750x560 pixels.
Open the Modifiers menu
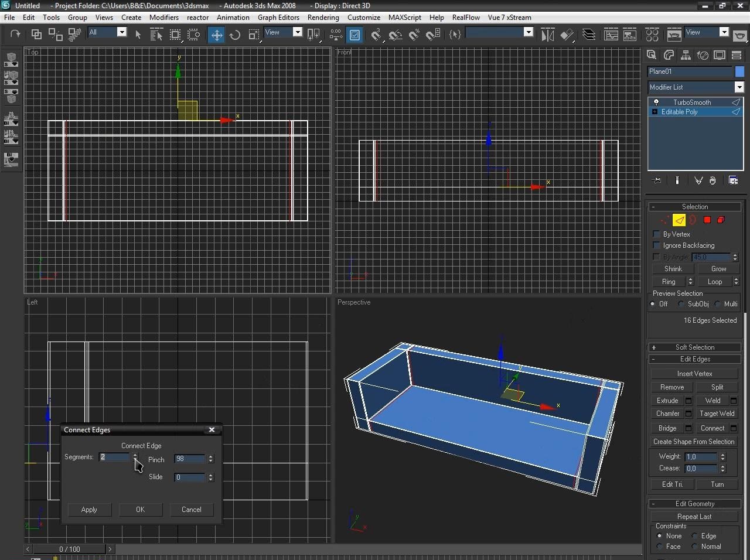[x=163, y=18]
